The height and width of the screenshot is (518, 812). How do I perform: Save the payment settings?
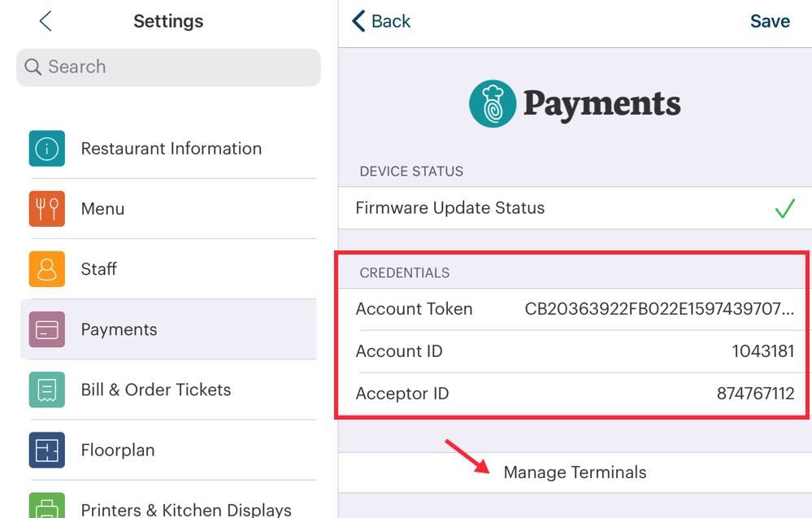pyautogui.click(x=769, y=21)
